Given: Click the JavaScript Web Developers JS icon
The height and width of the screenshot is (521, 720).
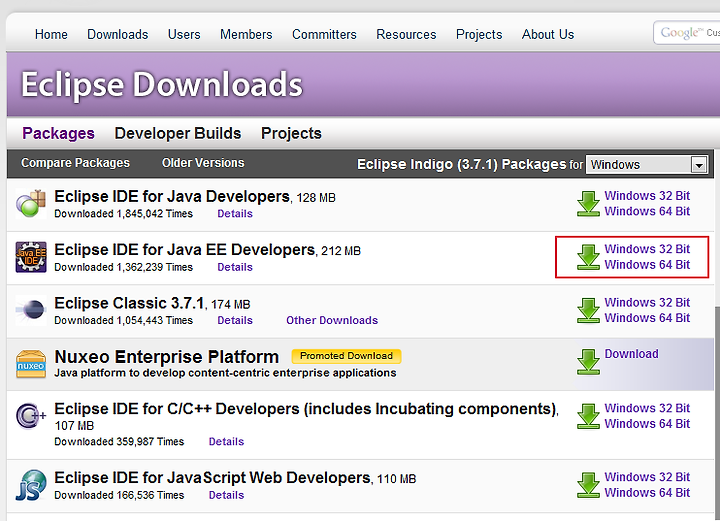Looking at the screenshot, I should point(31,485).
